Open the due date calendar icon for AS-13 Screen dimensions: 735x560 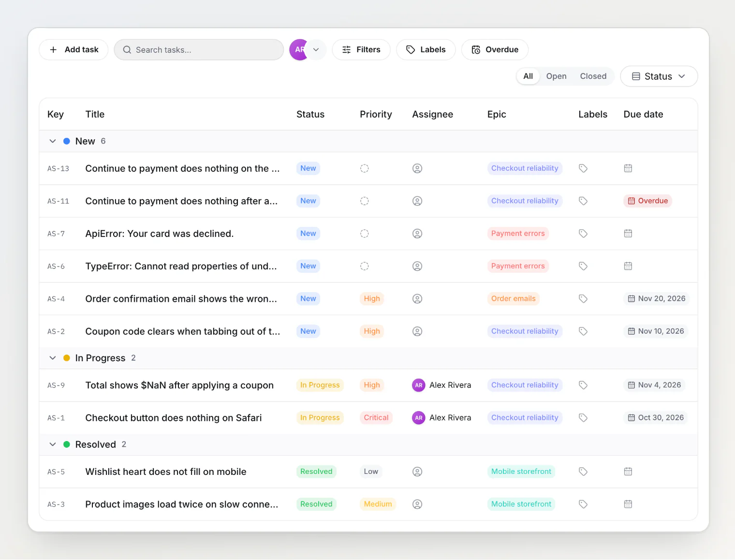[x=628, y=168]
